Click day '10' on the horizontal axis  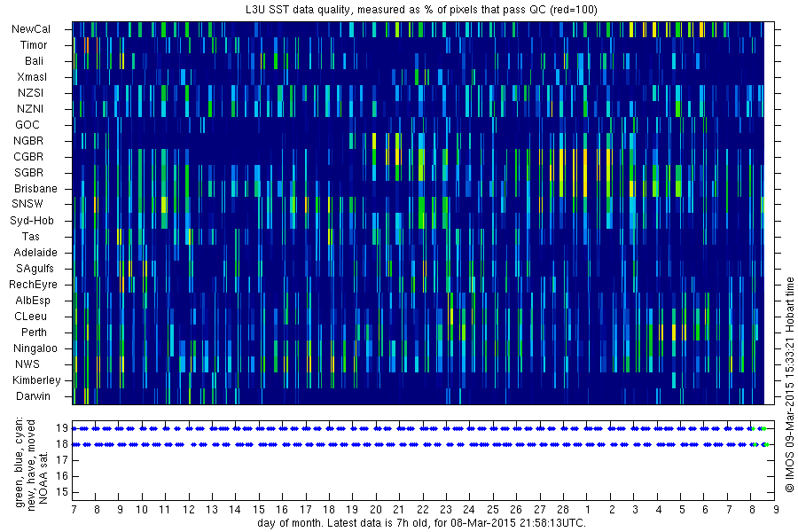(x=142, y=510)
